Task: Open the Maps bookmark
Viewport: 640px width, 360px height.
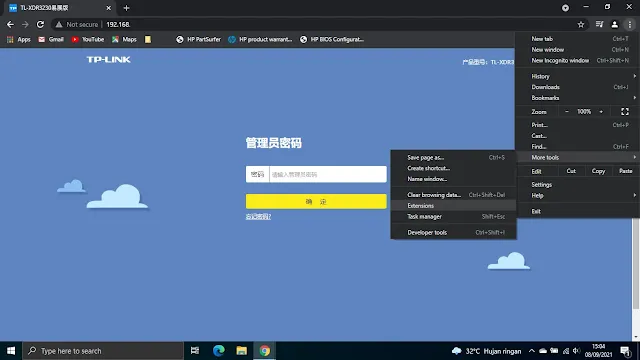Action: tap(124, 39)
